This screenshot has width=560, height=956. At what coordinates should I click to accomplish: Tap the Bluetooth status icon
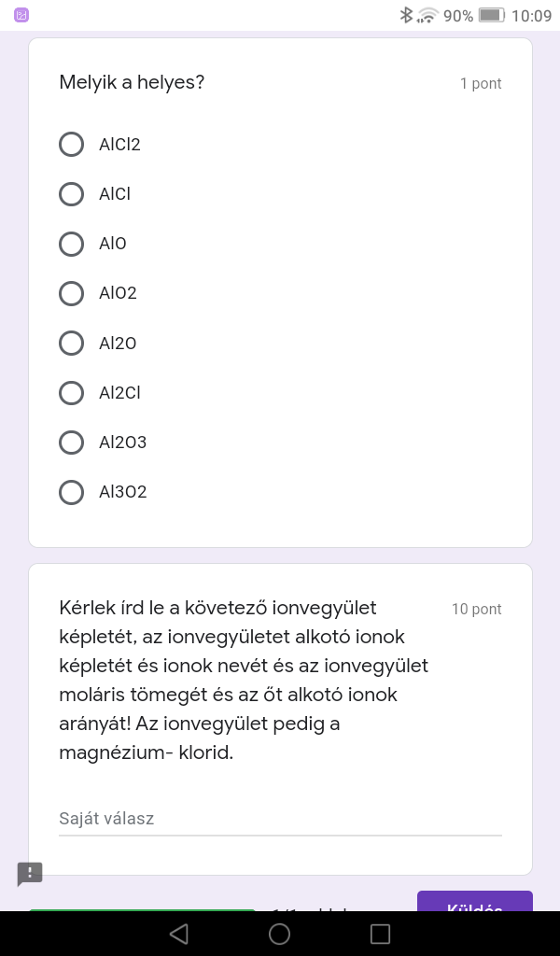coord(406,15)
